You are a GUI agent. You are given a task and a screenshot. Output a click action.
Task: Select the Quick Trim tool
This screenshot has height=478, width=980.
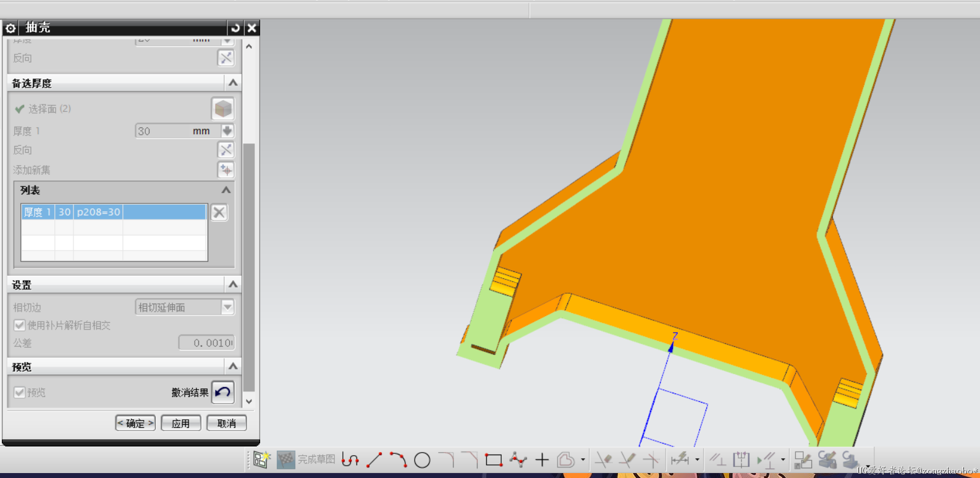tap(604, 459)
